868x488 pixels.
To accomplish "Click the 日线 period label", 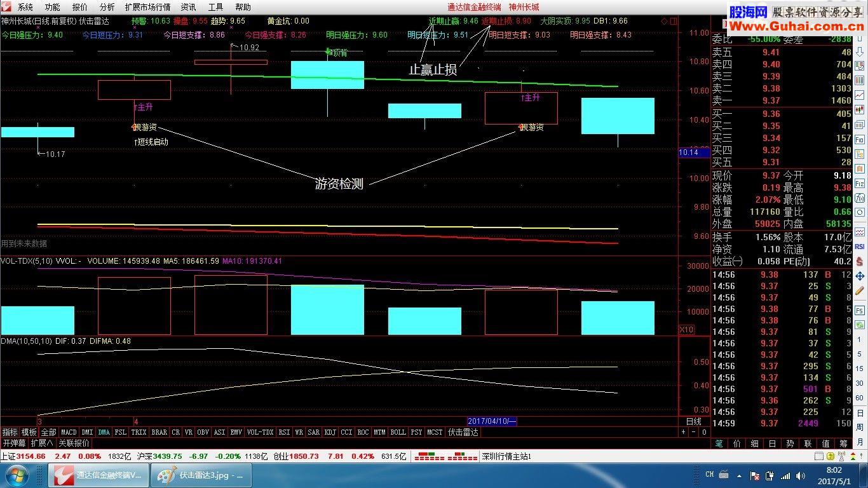I will click(694, 421).
